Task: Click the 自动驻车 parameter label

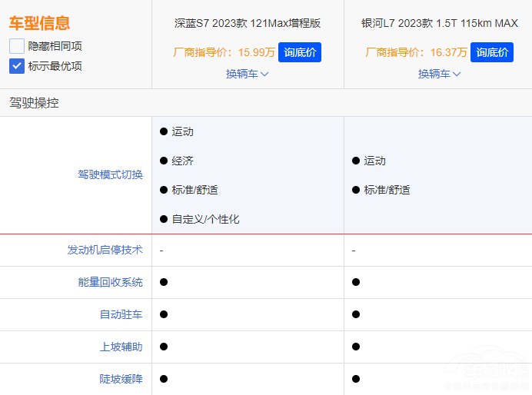Action: pyautogui.click(x=121, y=314)
